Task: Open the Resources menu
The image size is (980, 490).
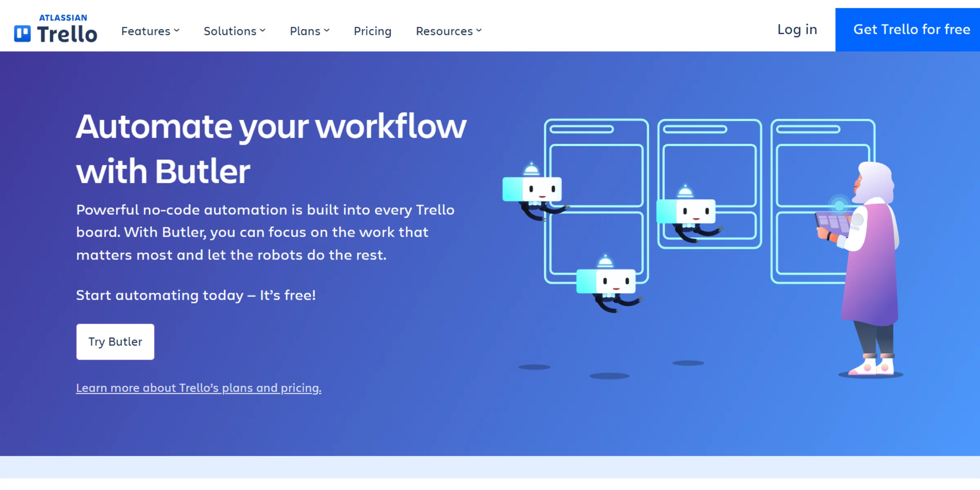Action: coord(444,31)
